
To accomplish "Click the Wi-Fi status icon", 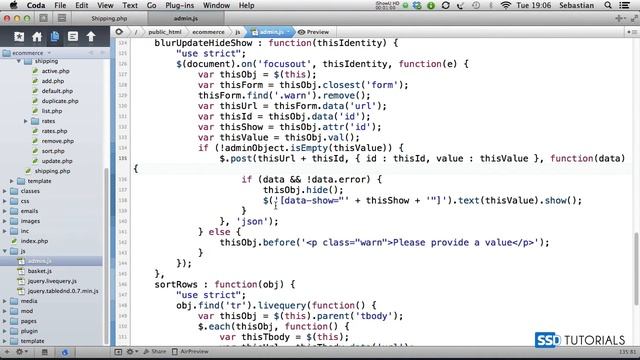I will tap(506, 5).
